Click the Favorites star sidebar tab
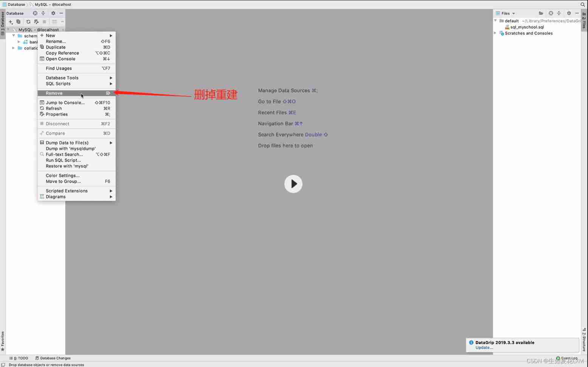Image resolution: width=588 pixels, height=367 pixels. tap(3, 341)
